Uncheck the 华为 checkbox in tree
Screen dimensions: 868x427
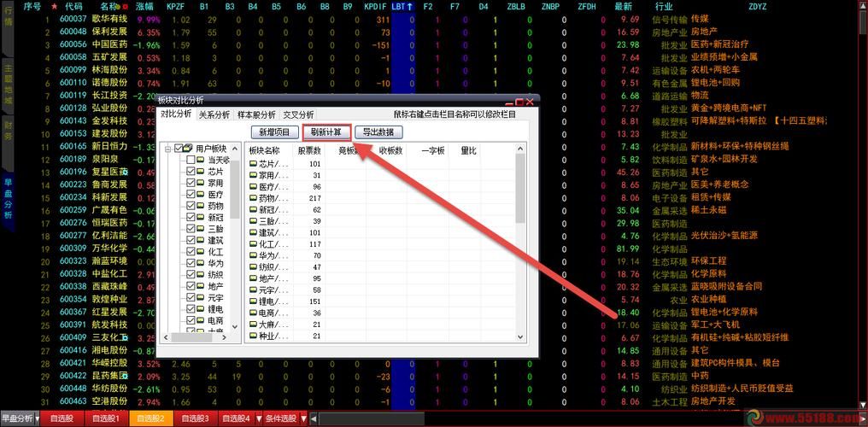[x=191, y=263]
